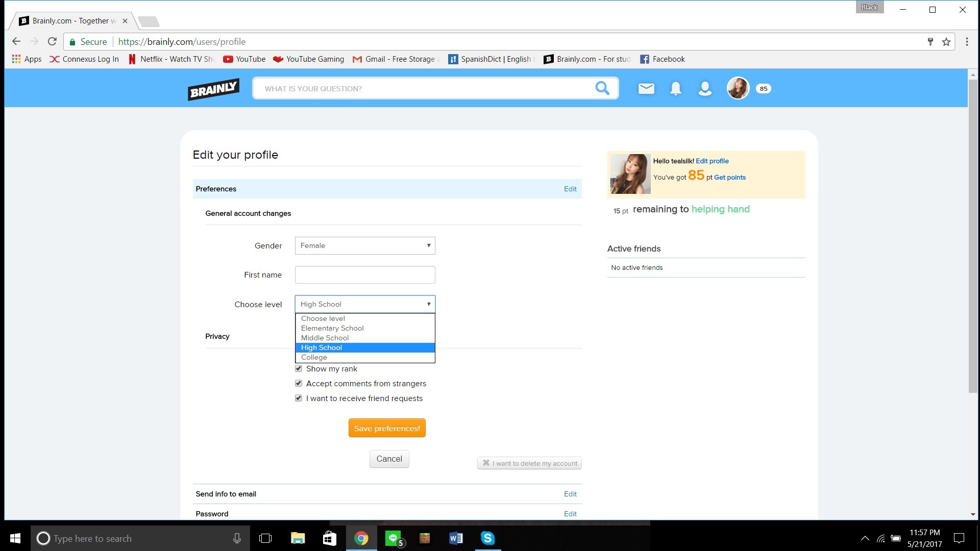
Task: Open the messages envelope icon
Action: click(646, 88)
